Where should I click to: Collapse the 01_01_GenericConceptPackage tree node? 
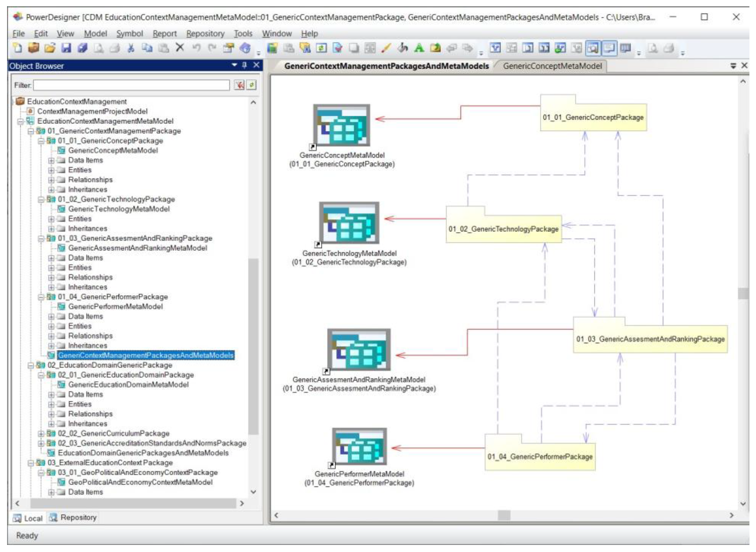(41, 141)
